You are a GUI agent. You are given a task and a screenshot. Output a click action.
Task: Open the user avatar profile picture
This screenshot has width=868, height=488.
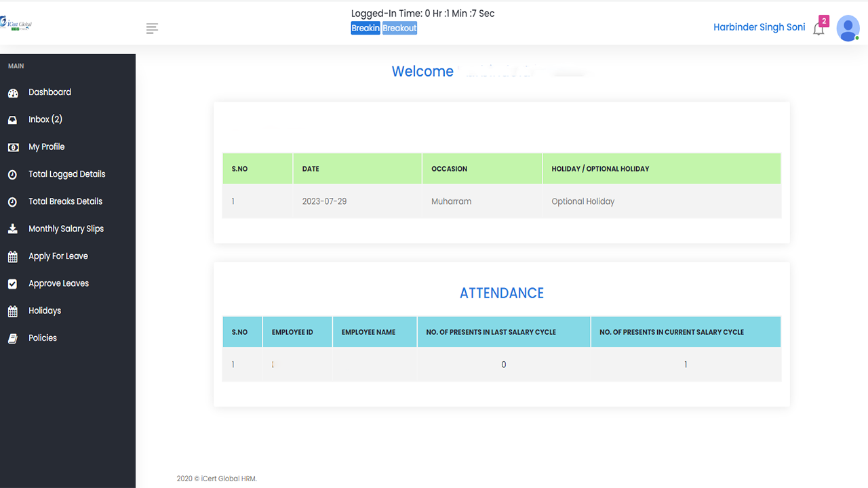pos(848,28)
